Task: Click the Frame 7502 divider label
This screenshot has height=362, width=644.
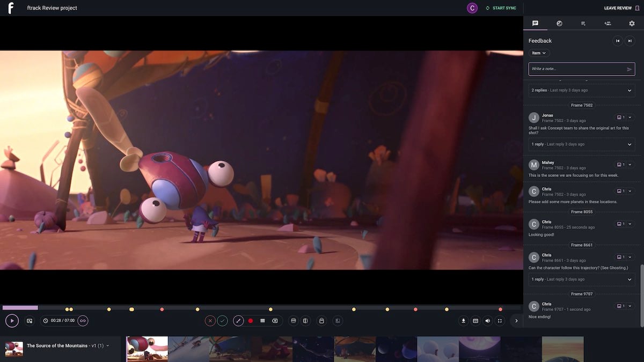Action: [582, 105]
